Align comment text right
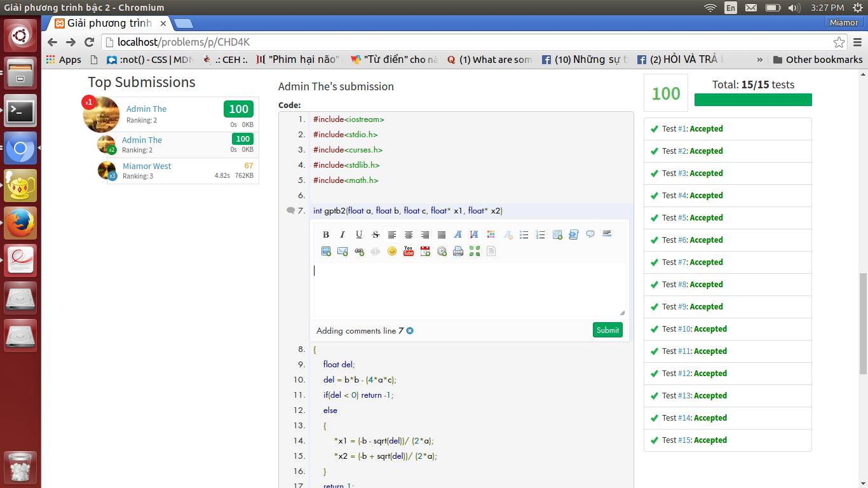This screenshot has width=868, height=488. click(x=425, y=234)
